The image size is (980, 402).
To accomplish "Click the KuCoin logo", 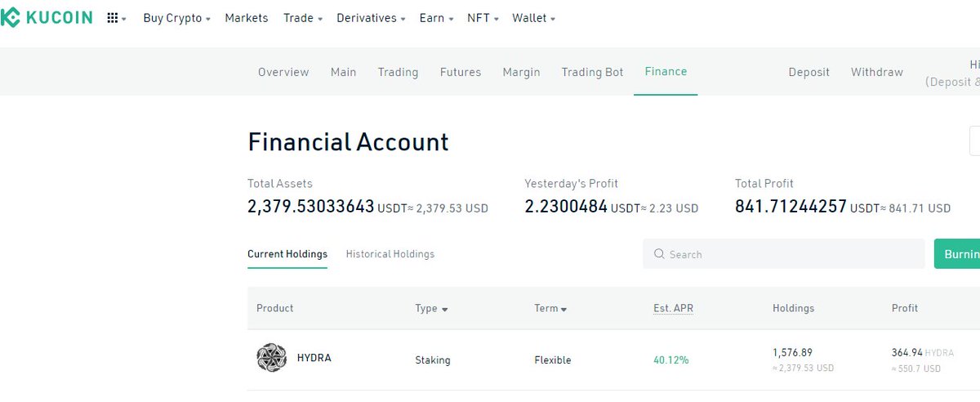I will click(47, 18).
